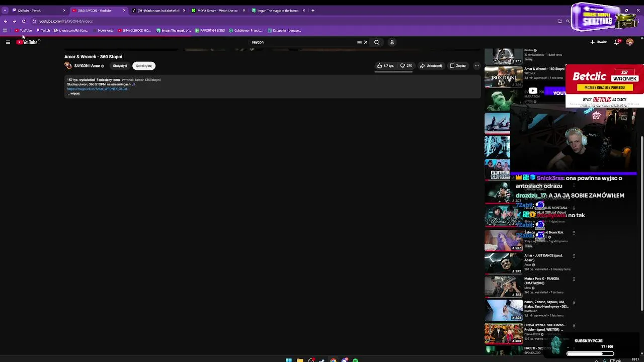Viewport: 644px width, 362px height.
Task: Start voice search with the microphone
Action: [x=392, y=42]
